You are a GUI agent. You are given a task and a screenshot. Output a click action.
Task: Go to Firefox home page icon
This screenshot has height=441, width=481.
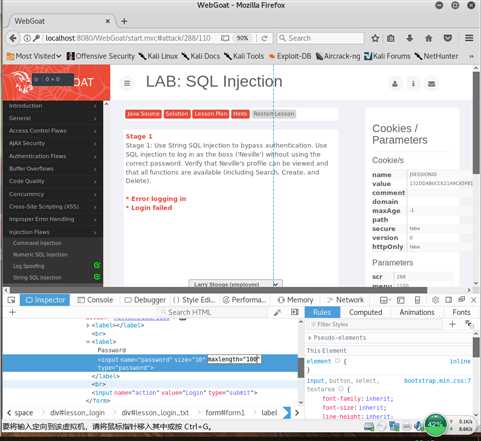click(429, 38)
